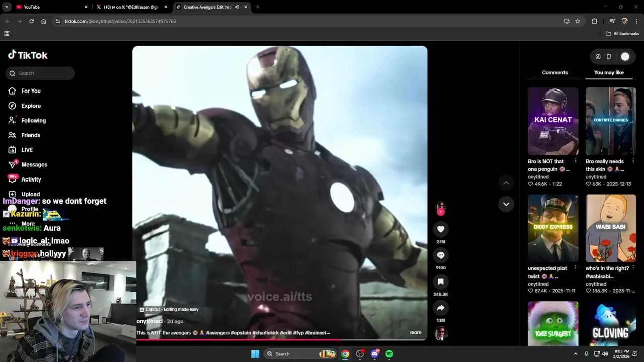Click the #epstein hashtag

coord(241,333)
